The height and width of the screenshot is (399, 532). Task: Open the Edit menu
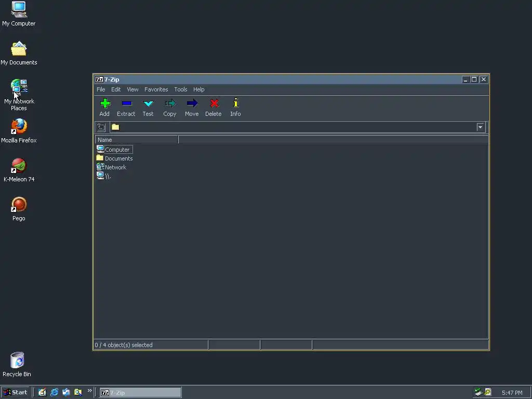[116, 89]
